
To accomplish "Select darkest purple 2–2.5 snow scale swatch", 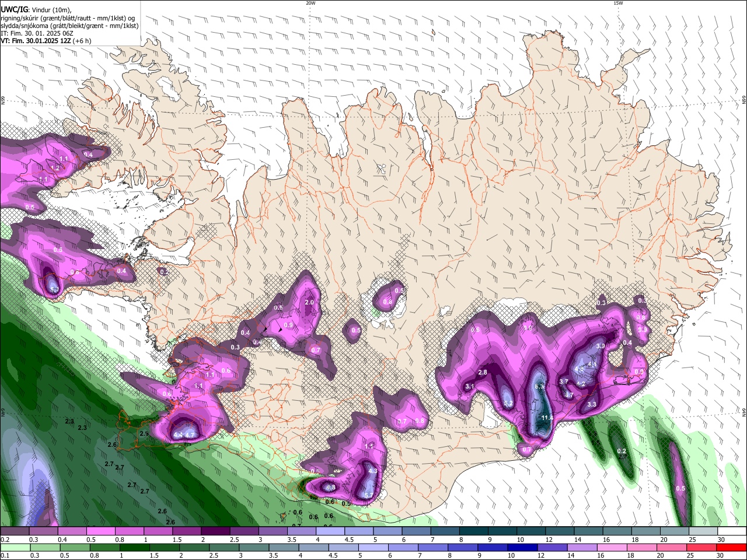I will pos(215,531).
